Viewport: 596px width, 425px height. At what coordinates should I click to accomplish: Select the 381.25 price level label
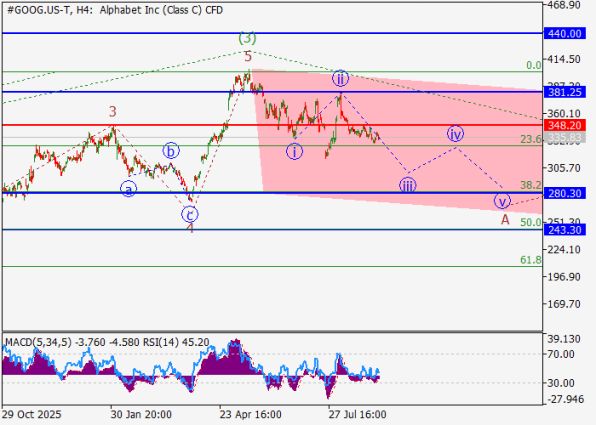tap(564, 92)
